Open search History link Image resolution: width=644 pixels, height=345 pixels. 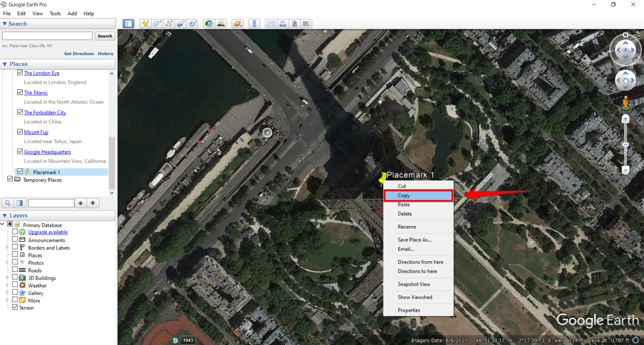click(106, 54)
